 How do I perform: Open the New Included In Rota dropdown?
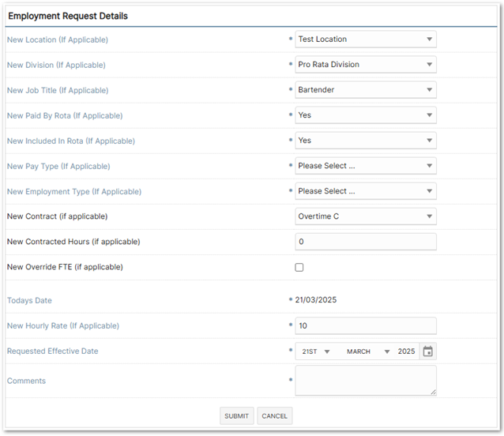[x=366, y=141]
